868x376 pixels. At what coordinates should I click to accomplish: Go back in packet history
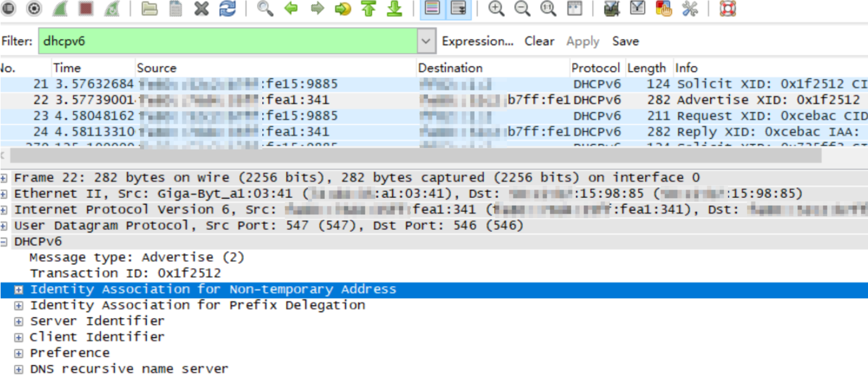291,8
